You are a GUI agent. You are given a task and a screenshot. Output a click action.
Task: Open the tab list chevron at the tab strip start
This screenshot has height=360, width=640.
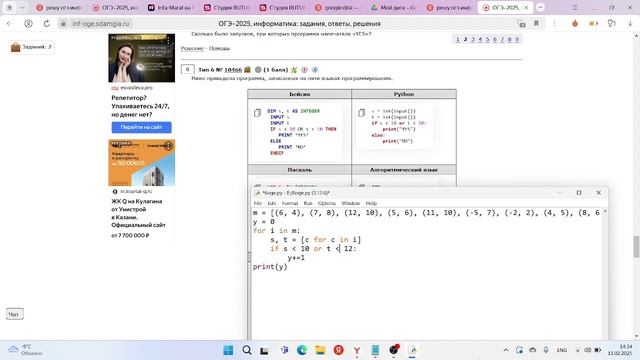pos(22,7)
